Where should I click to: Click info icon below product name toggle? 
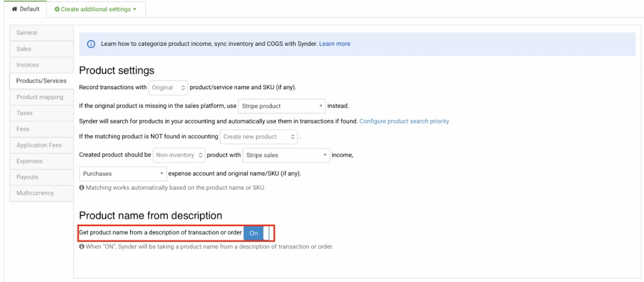click(x=82, y=247)
